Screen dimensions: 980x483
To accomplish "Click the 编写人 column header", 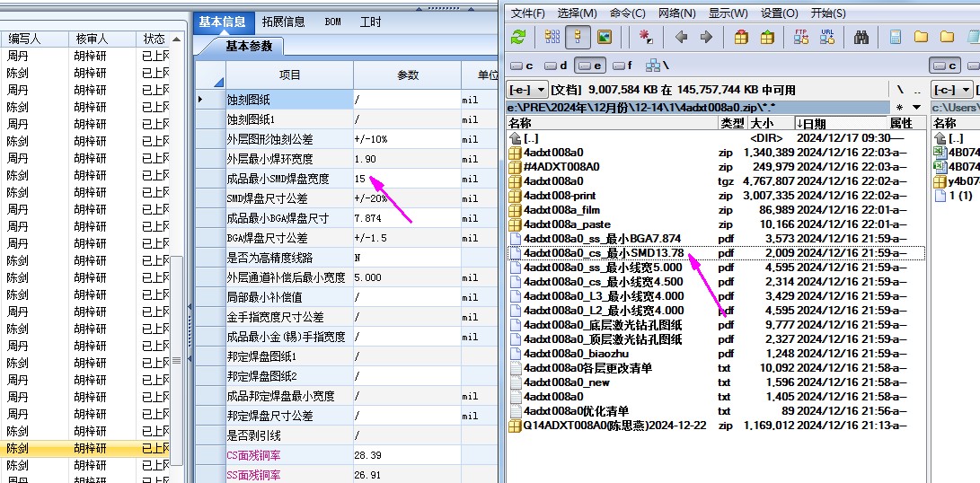I will pos(34,39).
